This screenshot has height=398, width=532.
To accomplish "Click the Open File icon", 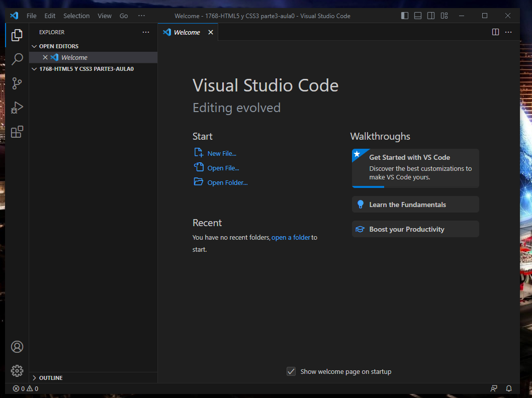I will (x=199, y=167).
